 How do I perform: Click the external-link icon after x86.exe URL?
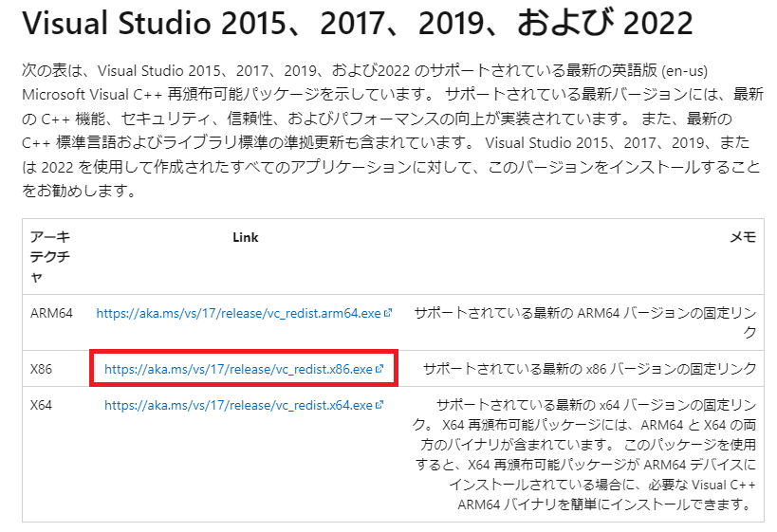click(x=379, y=369)
